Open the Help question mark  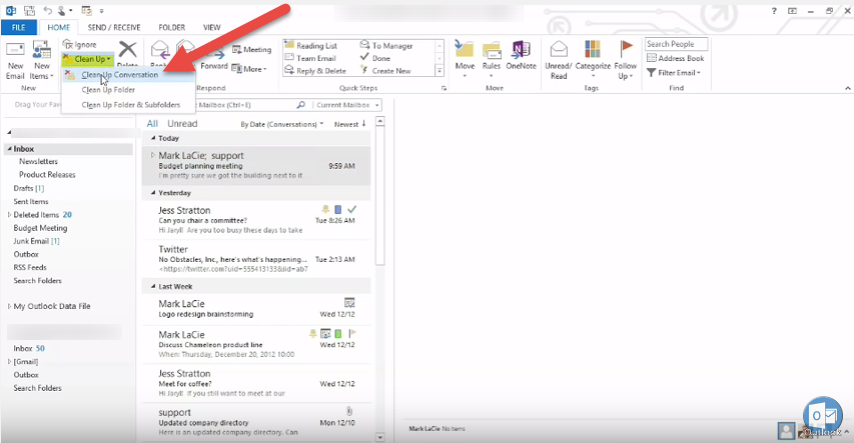(x=774, y=11)
